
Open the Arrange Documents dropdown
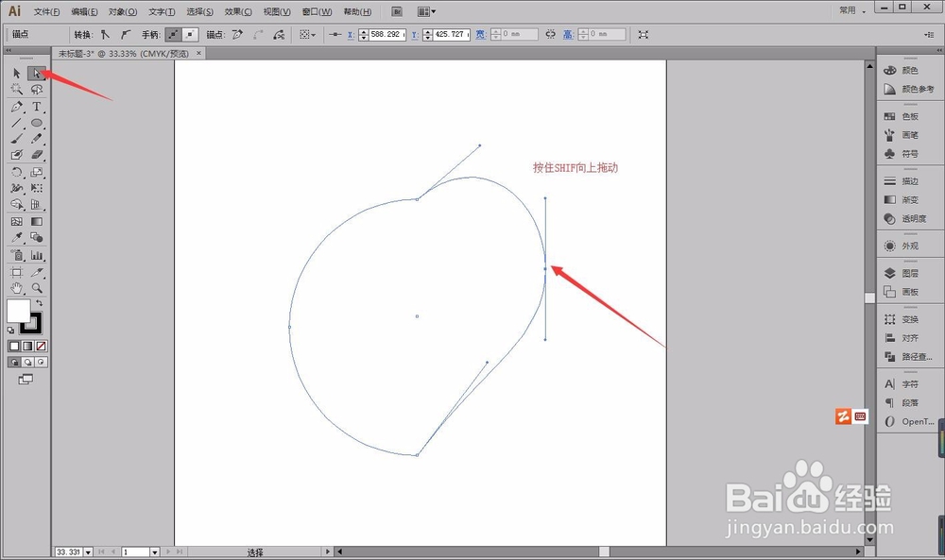point(427,11)
